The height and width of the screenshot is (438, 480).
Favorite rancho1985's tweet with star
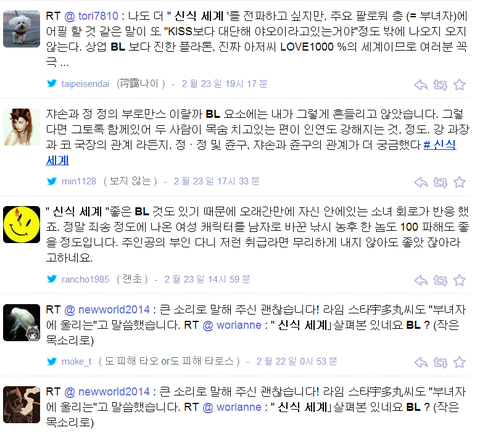point(459,280)
